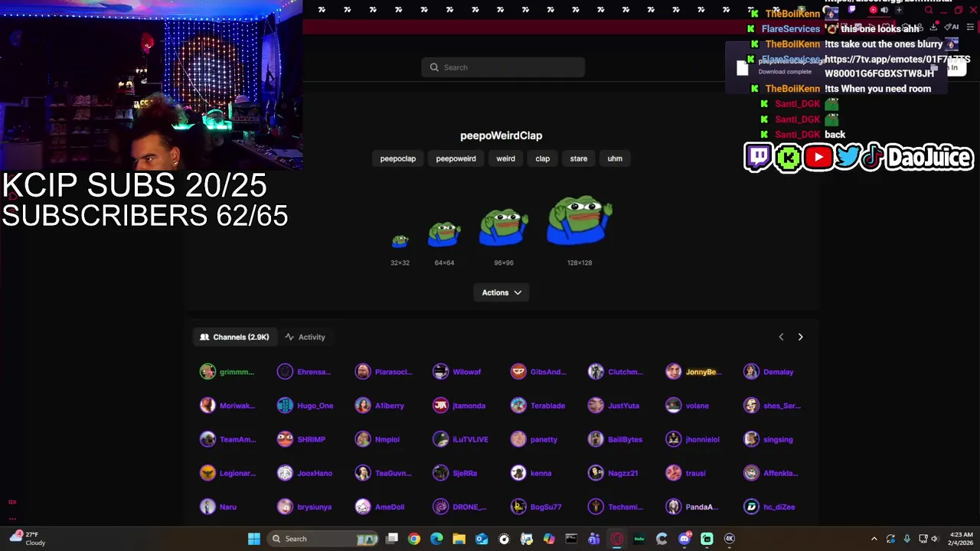Image resolution: width=980 pixels, height=551 pixels.
Task: Select the stare tag
Action: [x=578, y=158]
